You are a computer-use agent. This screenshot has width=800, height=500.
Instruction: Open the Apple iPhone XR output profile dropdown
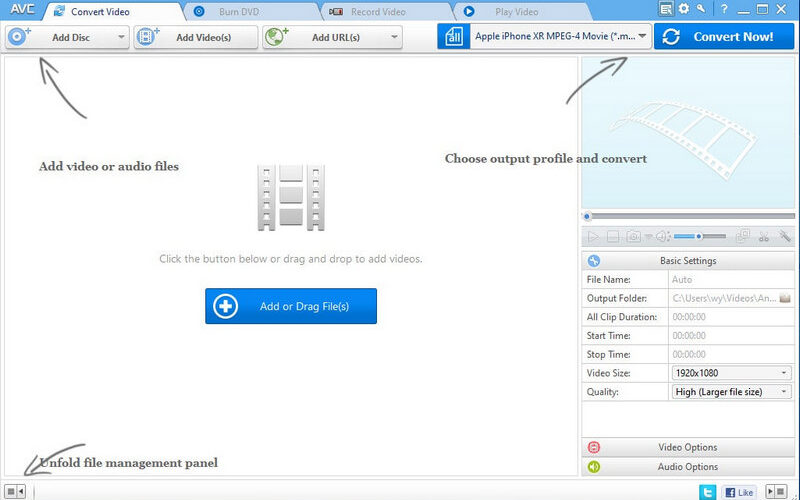click(561, 36)
